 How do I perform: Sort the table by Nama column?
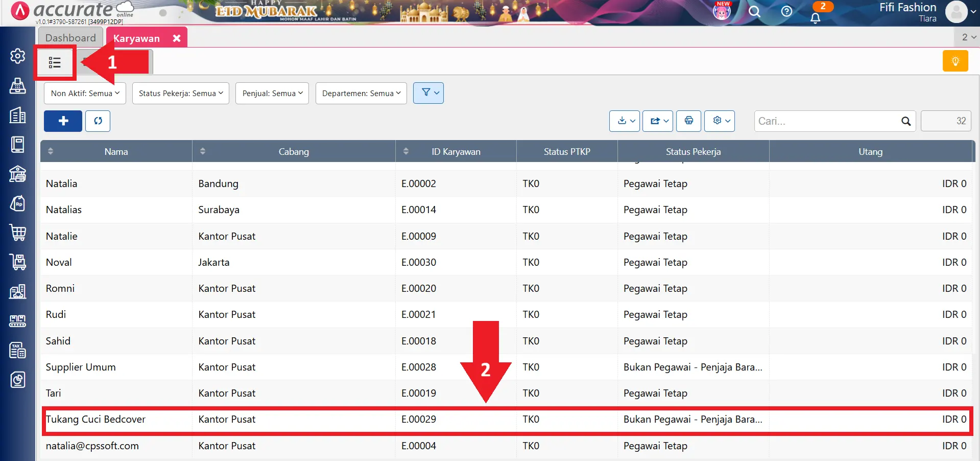(x=116, y=152)
